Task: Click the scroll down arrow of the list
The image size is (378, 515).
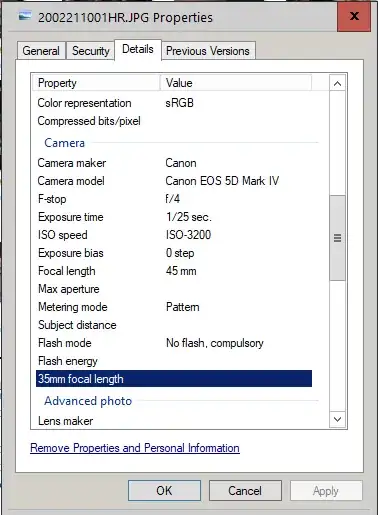Action: point(337,419)
